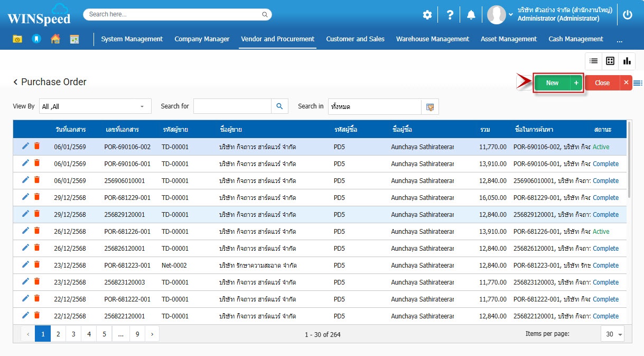Expand the View By dropdown
The width and height of the screenshot is (644, 356).
(142, 106)
